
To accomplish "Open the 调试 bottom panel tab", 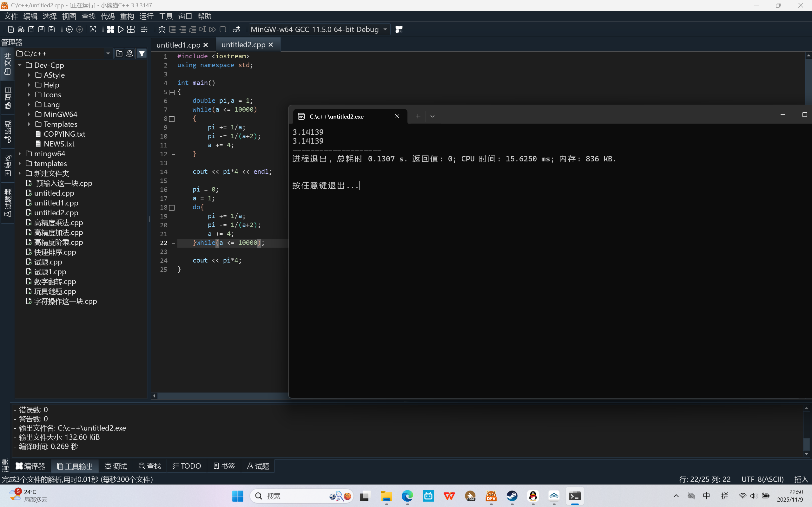I will 116,466.
